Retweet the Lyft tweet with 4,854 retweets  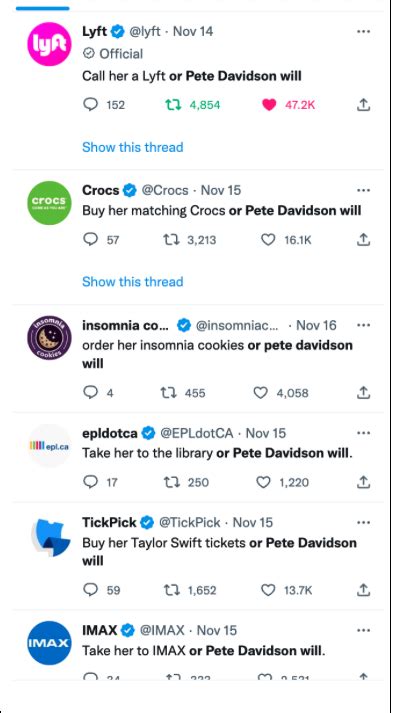(x=172, y=105)
